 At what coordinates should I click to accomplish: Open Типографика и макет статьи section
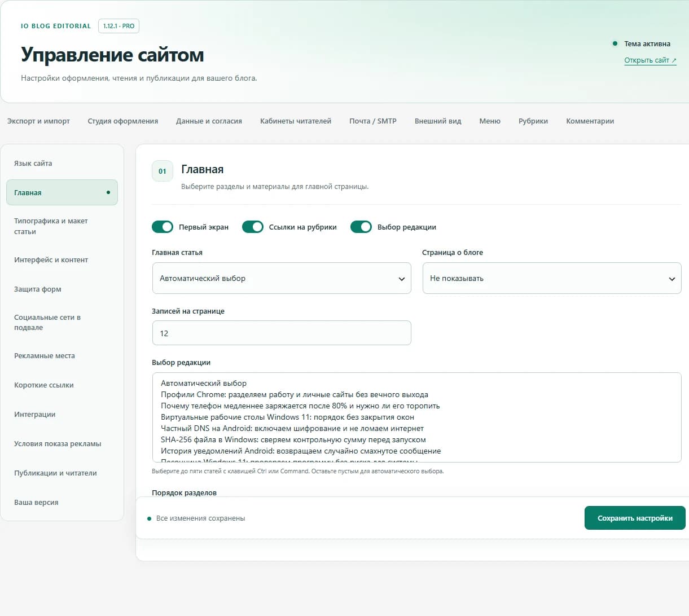pos(62,226)
